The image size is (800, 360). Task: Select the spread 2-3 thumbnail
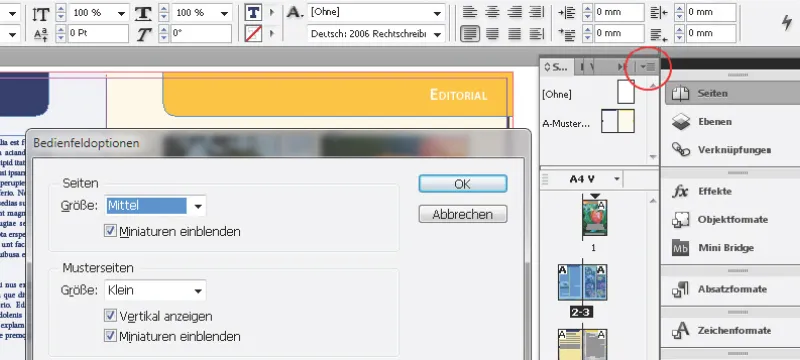(x=582, y=282)
